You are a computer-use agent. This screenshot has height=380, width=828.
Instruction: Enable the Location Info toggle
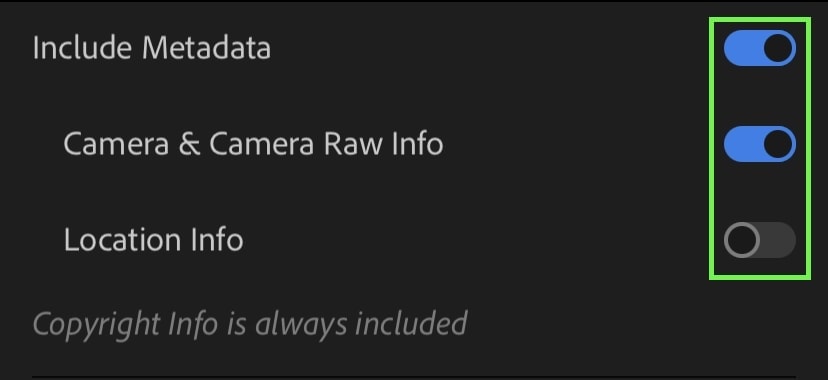759,240
